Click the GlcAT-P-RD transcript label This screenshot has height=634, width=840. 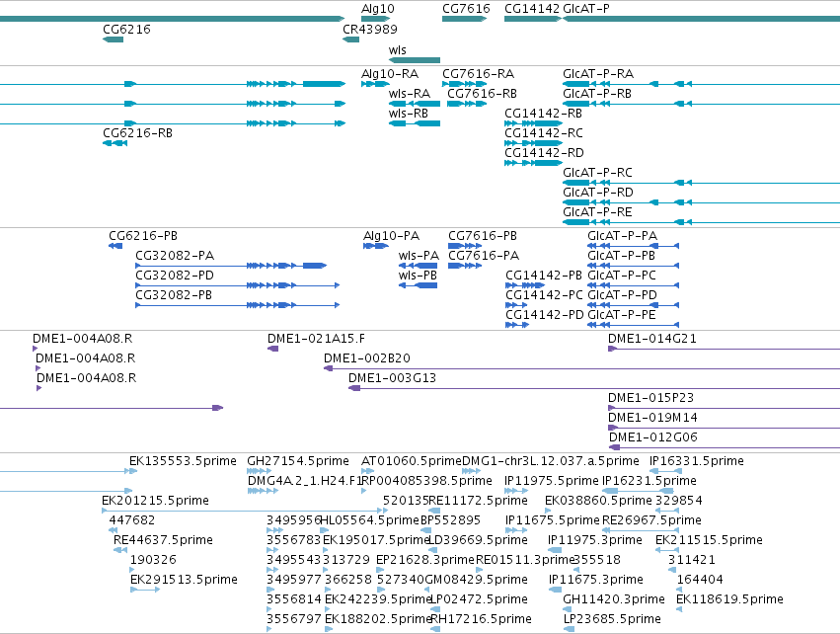(598, 193)
